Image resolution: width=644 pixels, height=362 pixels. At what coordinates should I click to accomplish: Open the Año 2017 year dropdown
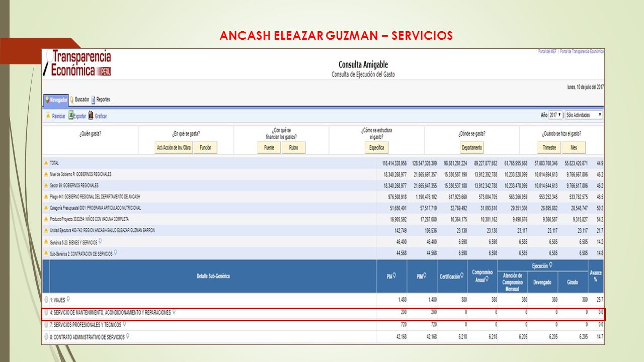click(555, 115)
